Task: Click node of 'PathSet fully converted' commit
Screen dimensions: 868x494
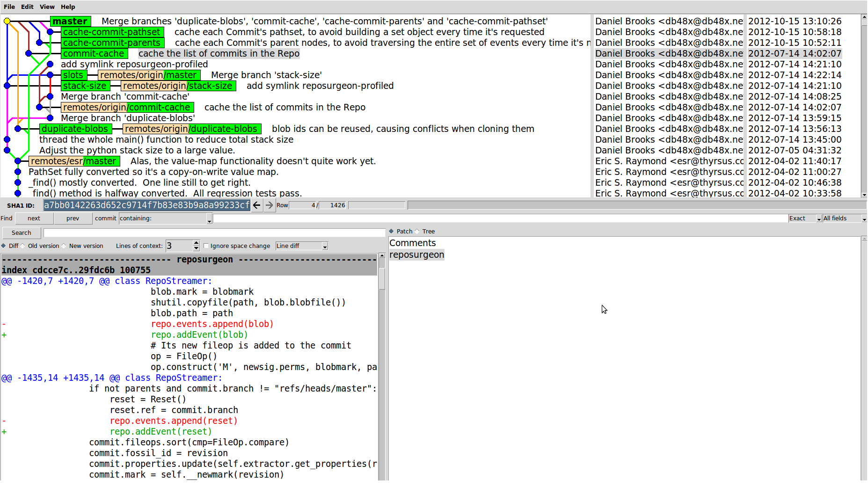Action: point(18,172)
